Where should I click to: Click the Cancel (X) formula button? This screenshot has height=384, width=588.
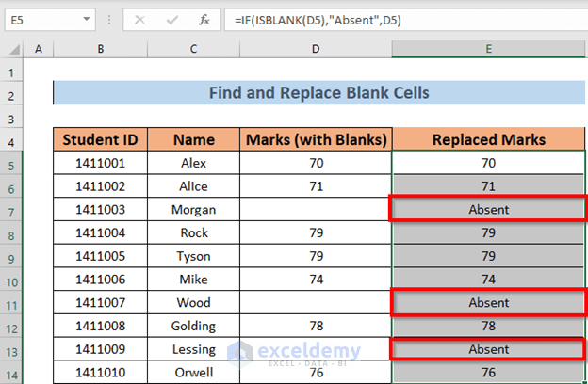point(139,20)
